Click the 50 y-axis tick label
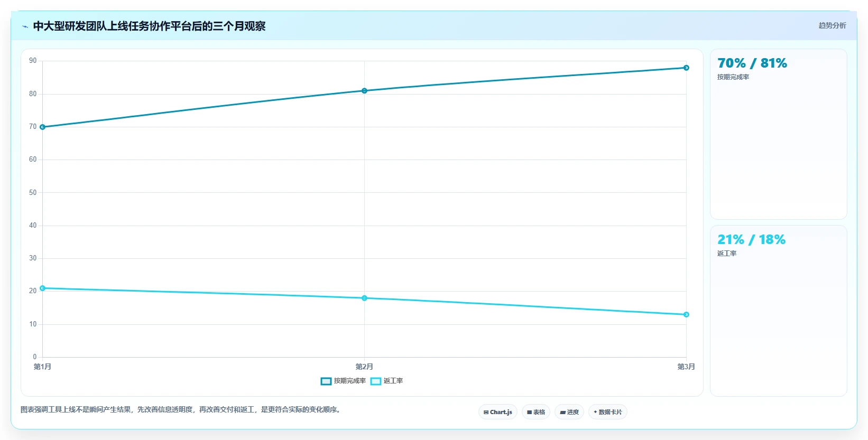 click(33, 193)
